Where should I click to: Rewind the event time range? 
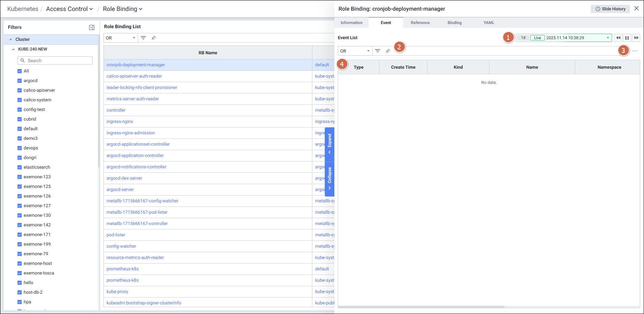[618, 38]
